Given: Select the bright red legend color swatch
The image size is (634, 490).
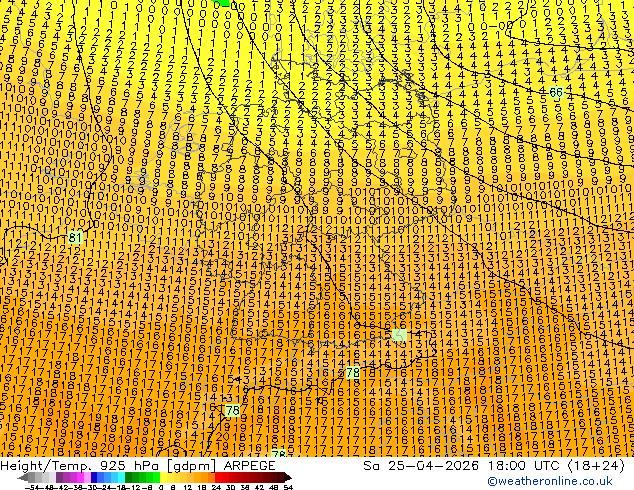Looking at the screenshot, I should (x=218, y=477).
